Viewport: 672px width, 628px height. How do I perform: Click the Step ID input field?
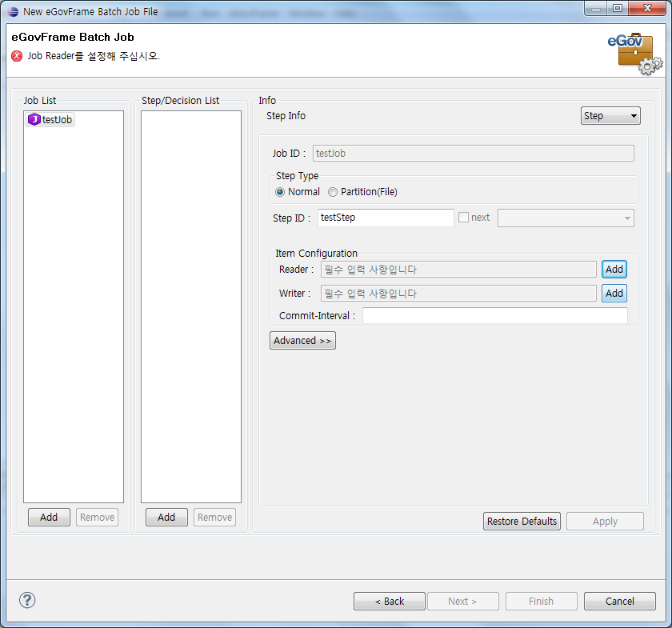(x=386, y=218)
